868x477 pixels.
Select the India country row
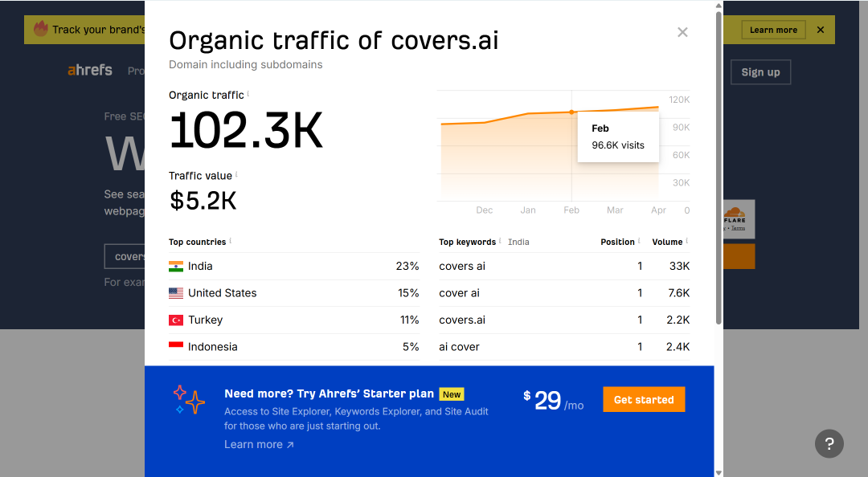(294, 266)
